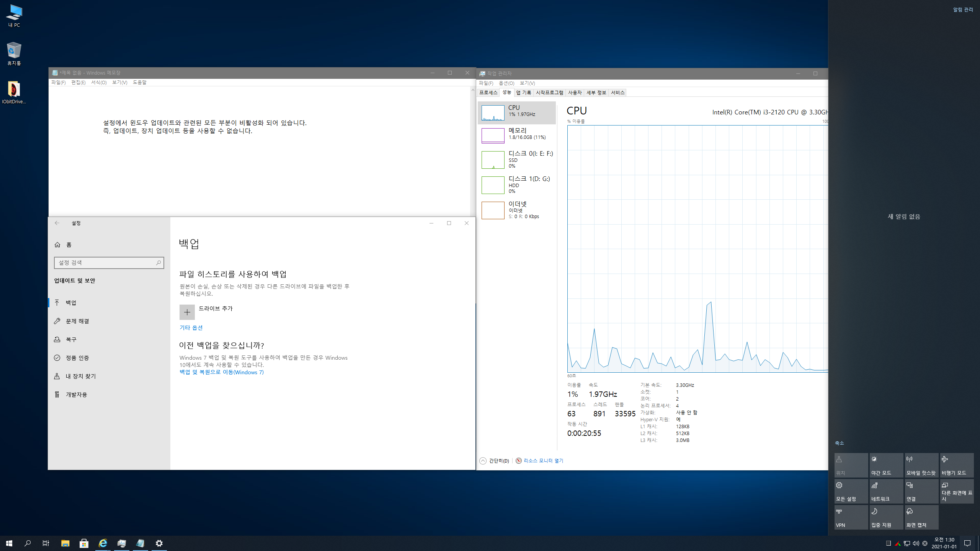Open Resource Monitor link
Viewport: 980px width, 551px height.
543,461
